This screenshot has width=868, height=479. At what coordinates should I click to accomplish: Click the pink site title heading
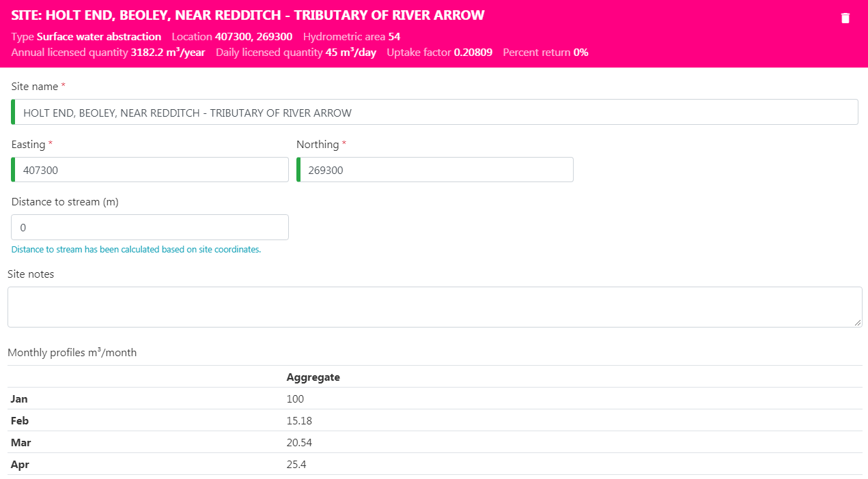coord(248,15)
